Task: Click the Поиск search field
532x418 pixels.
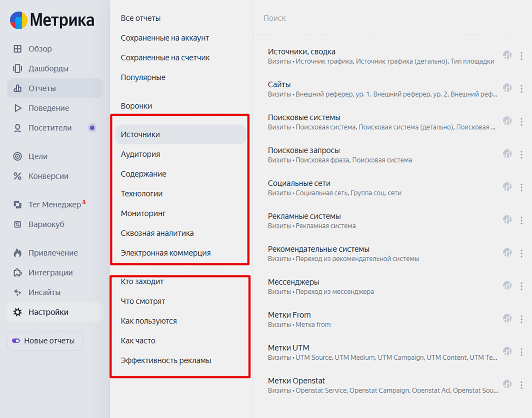Action: pos(380,18)
